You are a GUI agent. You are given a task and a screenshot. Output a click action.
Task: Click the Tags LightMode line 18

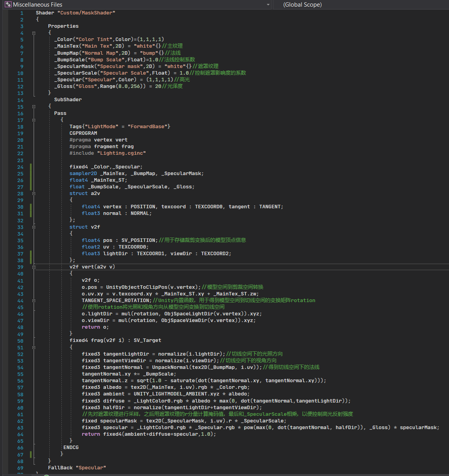[x=120, y=127]
